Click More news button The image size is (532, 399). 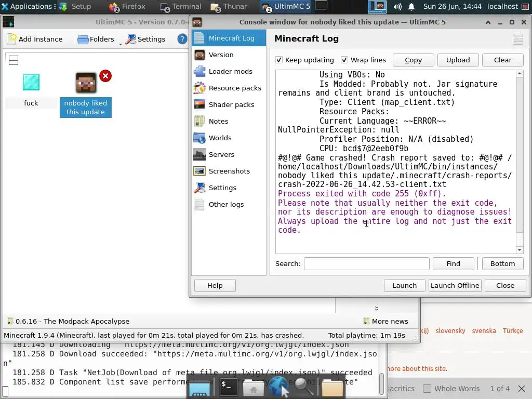[x=386, y=321]
